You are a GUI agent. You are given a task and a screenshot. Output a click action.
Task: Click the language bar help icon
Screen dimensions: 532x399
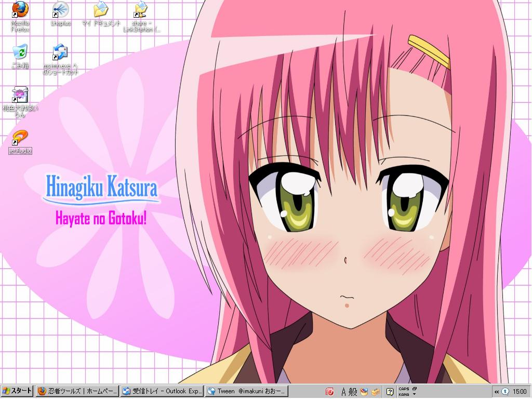point(390,392)
